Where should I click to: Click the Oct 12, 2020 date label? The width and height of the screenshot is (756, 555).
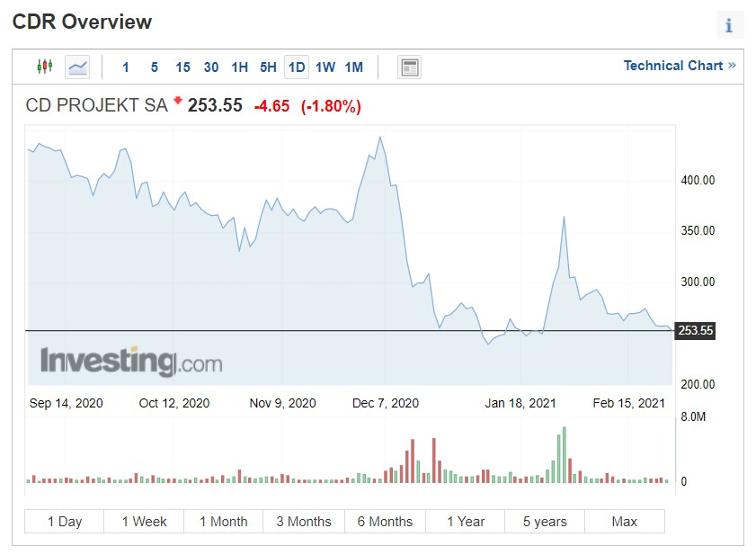click(174, 403)
